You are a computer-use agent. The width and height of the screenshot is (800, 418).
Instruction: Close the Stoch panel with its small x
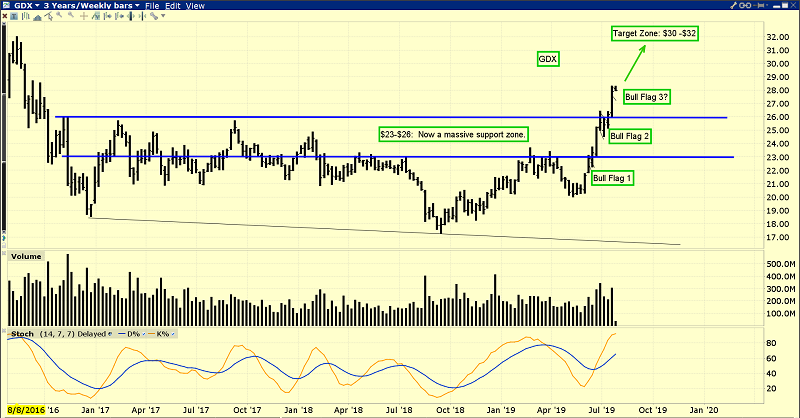coord(4,330)
